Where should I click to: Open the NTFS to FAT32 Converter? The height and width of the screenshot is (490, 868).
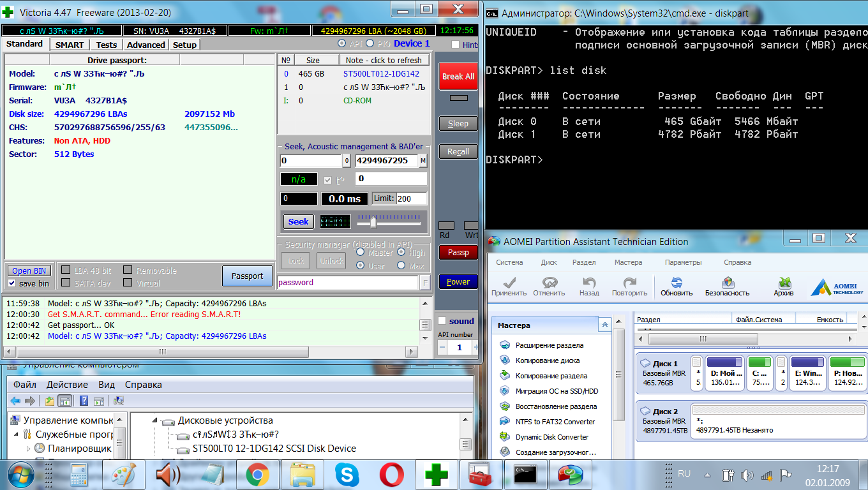pyautogui.click(x=555, y=422)
